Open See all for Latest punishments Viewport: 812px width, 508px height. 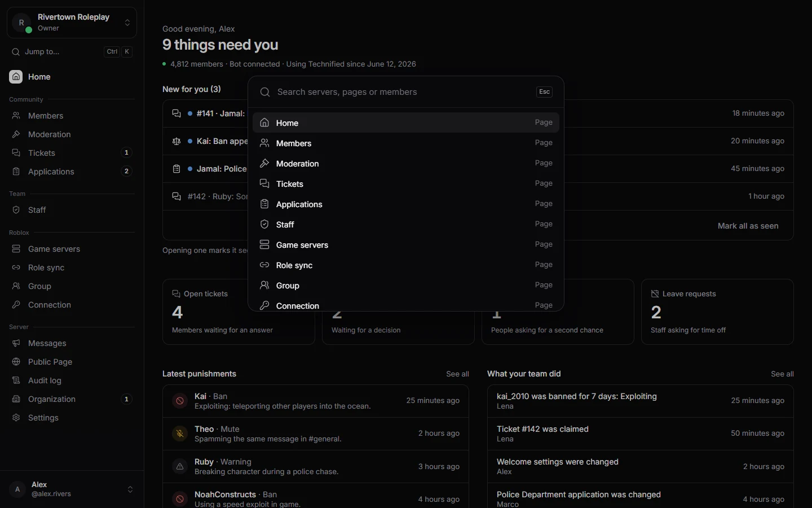point(457,374)
